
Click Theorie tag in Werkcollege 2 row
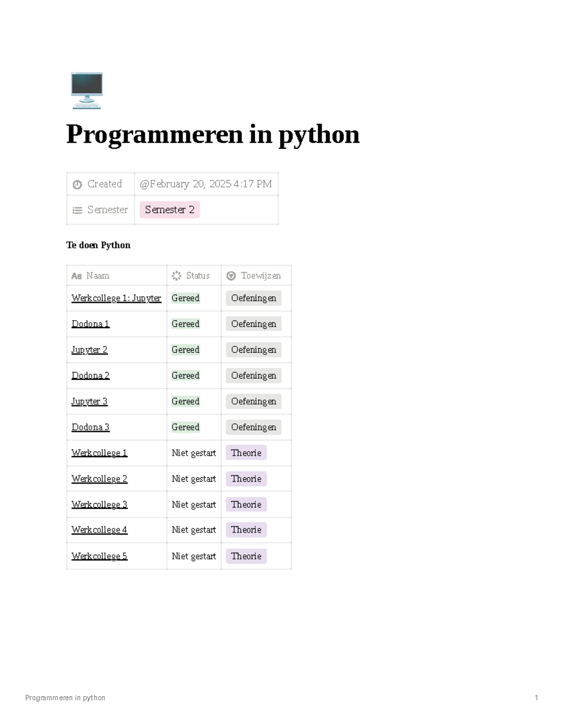(x=246, y=479)
